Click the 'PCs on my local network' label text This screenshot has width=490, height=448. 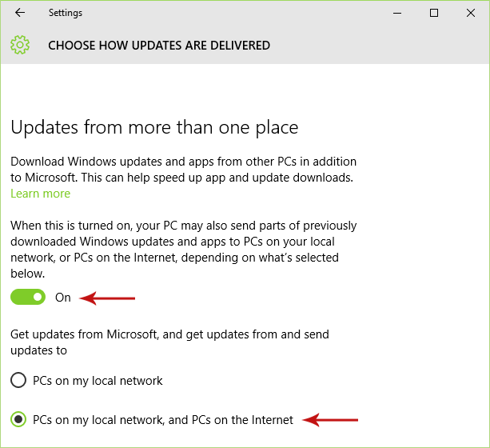pyautogui.click(x=98, y=381)
